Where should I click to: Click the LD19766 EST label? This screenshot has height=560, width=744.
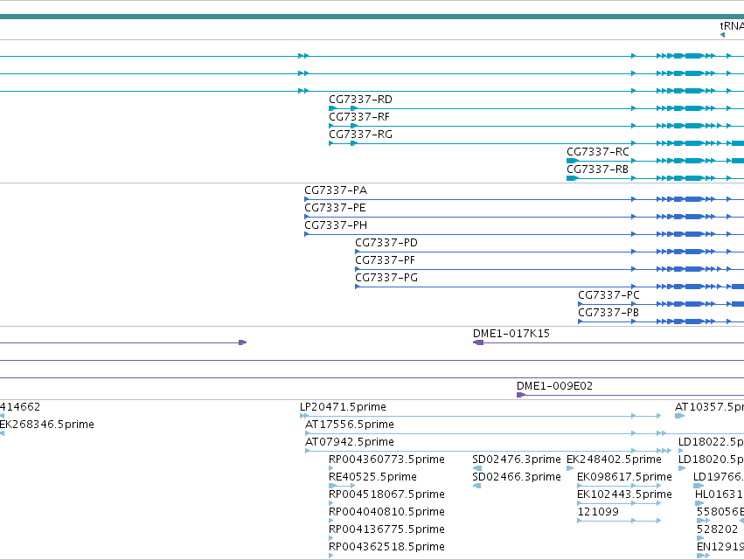pos(719,478)
